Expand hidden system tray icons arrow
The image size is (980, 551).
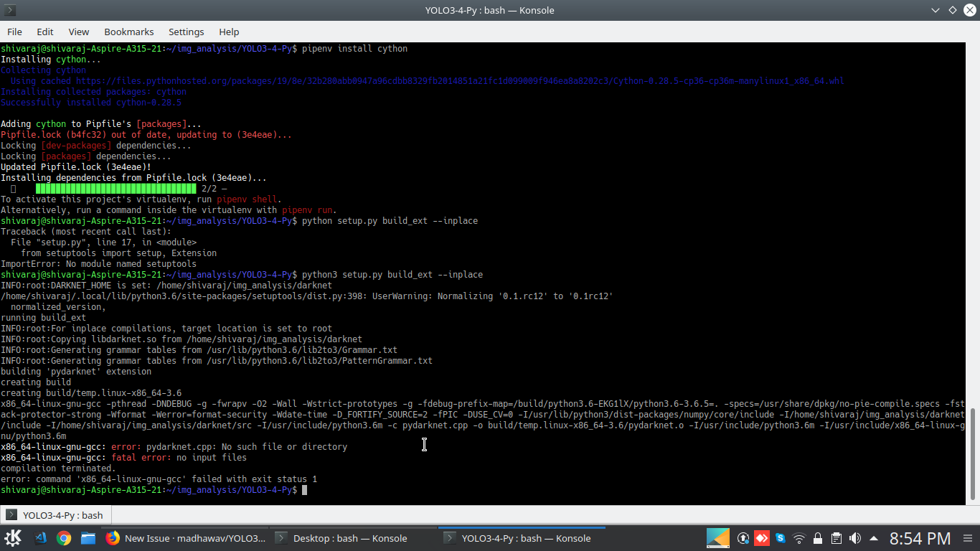[x=874, y=538]
